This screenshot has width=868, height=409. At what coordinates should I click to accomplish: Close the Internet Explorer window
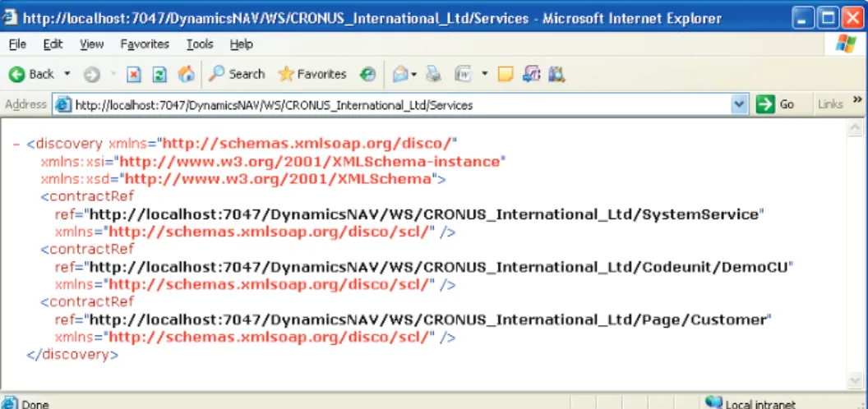[853, 19]
